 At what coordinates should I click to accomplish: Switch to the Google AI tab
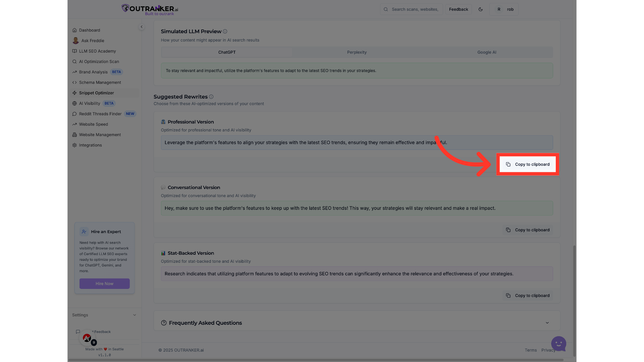[487, 52]
